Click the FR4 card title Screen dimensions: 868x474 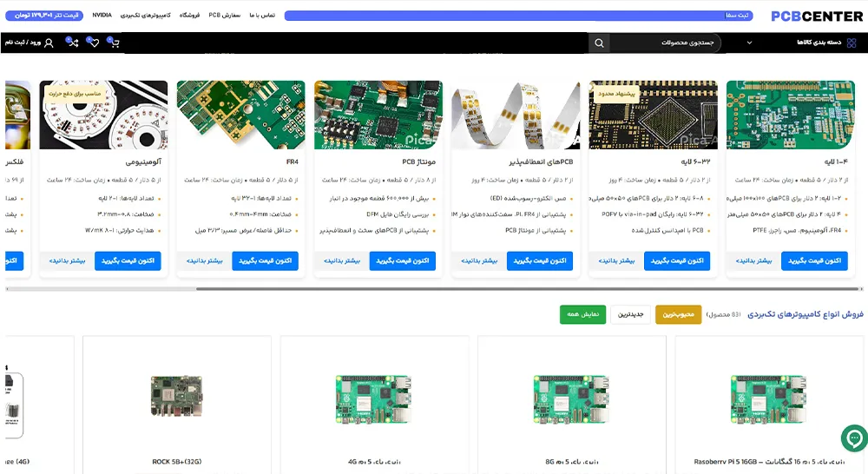click(x=293, y=162)
